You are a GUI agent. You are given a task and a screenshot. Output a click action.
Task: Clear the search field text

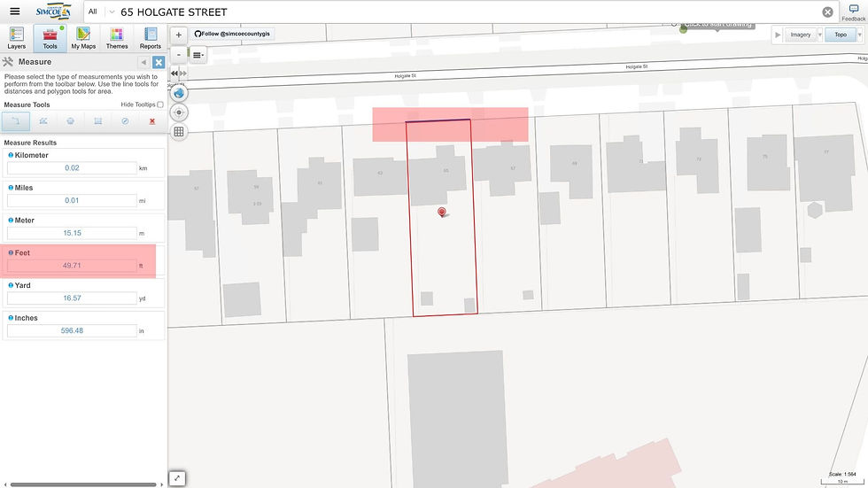(827, 12)
